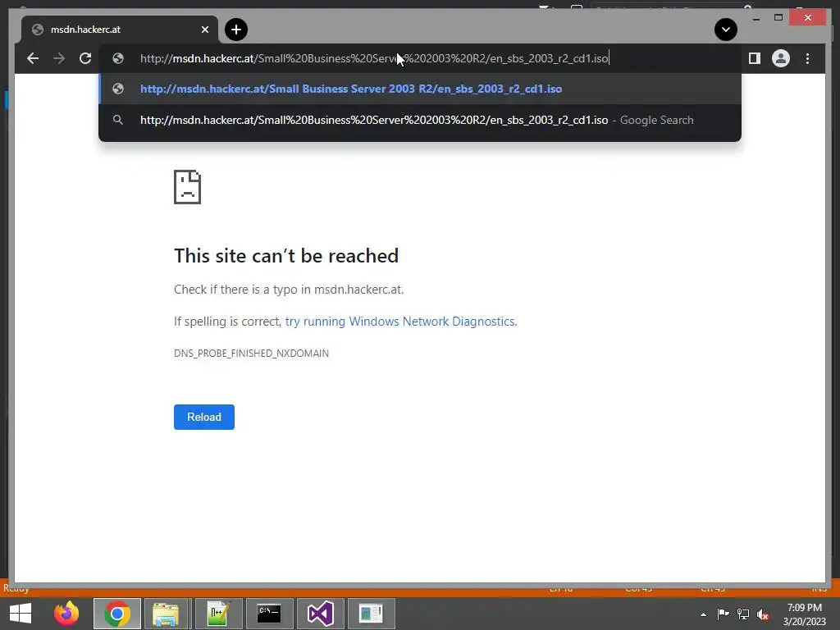Viewport: 840px width, 630px height.
Task: Toggle the browser side panel icon
Action: 755,58
